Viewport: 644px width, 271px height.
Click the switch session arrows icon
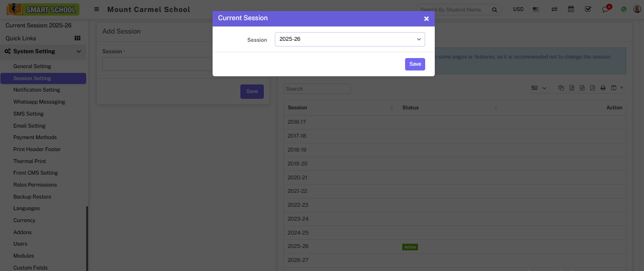click(554, 9)
